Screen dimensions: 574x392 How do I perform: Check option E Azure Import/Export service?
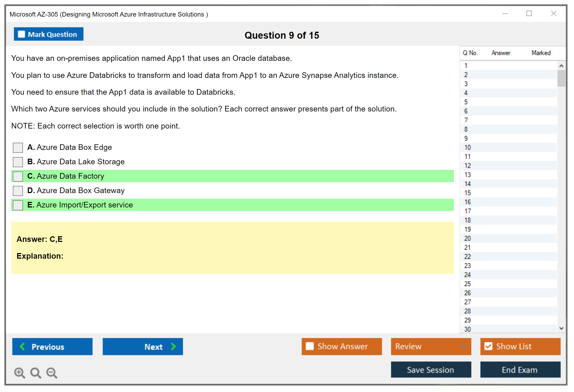click(18, 205)
